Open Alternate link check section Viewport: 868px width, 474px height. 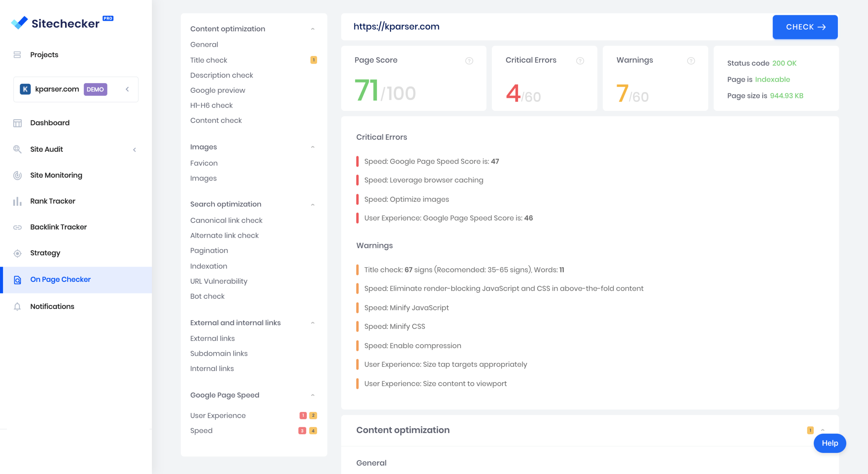(224, 235)
